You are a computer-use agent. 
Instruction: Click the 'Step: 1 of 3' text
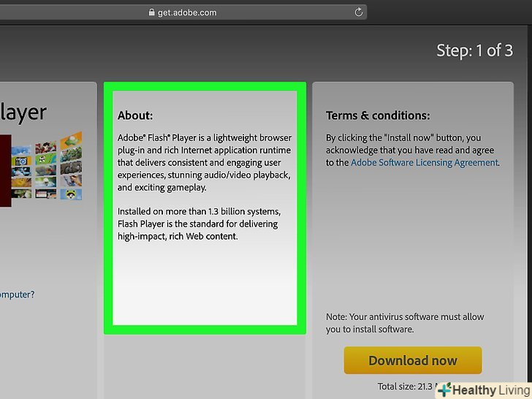[475, 50]
